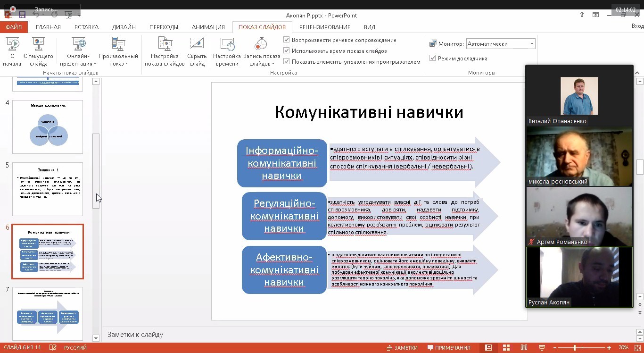The width and height of the screenshot is (644, 353).
Task: Toggle Использовать время показа слайдов checkbox
Action: coord(287,50)
